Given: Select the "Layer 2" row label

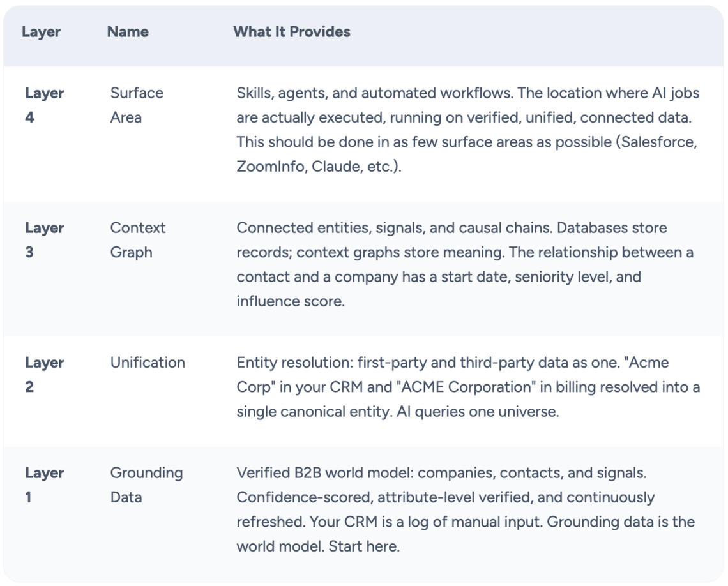Looking at the screenshot, I should [x=44, y=374].
